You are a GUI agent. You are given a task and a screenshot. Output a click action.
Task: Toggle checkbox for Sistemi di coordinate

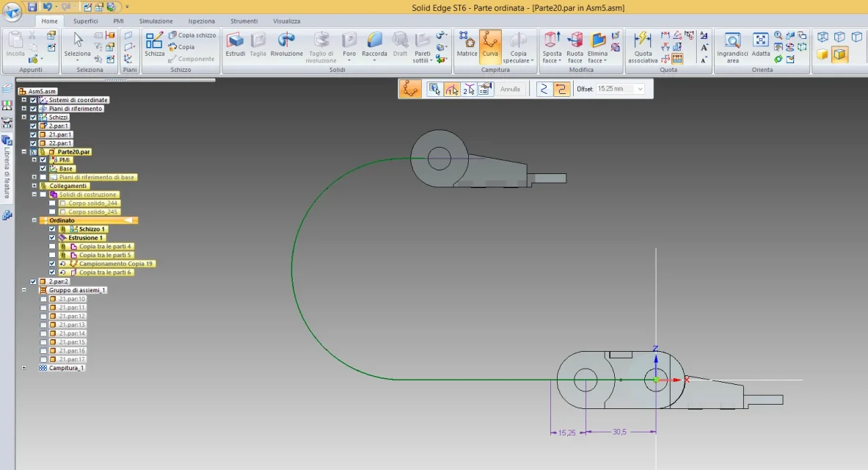pyautogui.click(x=33, y=101)
